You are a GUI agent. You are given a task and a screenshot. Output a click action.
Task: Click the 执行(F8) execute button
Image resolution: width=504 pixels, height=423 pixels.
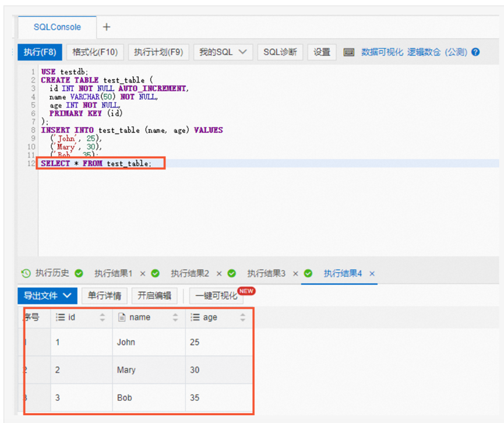click(40, 52)
